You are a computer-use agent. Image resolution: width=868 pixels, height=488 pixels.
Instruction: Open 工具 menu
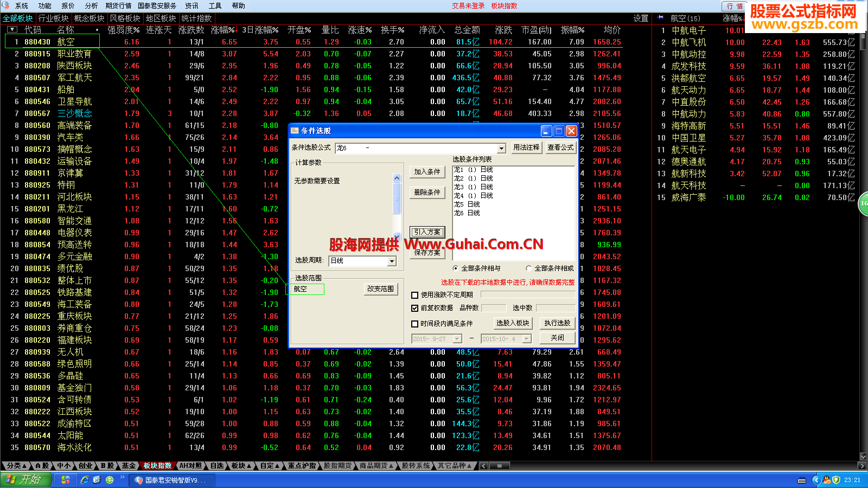[x=215, y=6]
